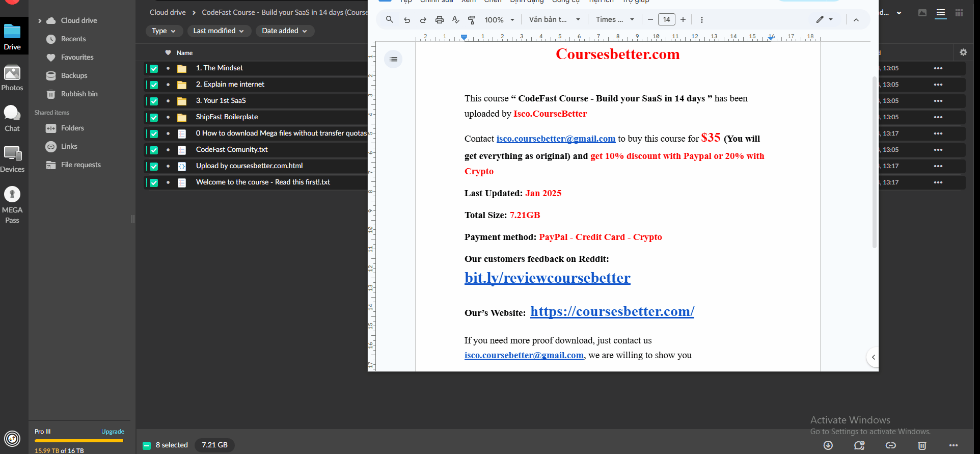
Task: Open the document outline icon
Action: coord(393,59)
